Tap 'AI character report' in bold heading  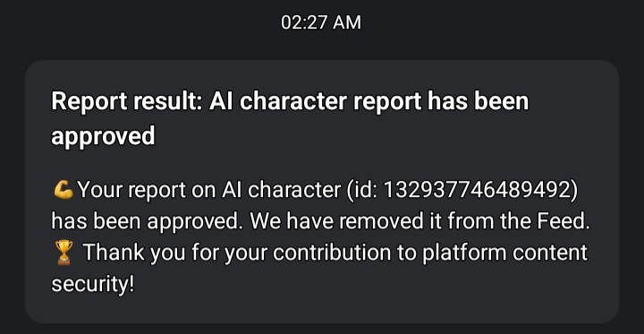click(x=315, y=102)
